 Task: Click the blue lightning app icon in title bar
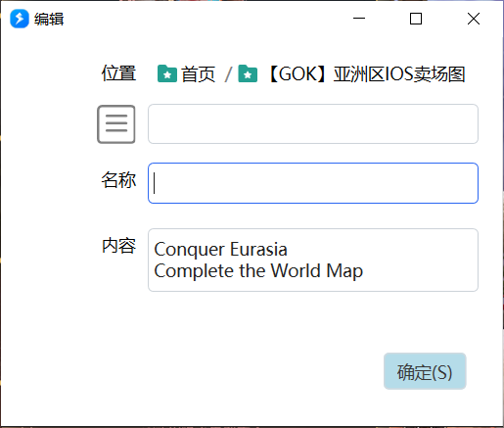pos(20,19)
